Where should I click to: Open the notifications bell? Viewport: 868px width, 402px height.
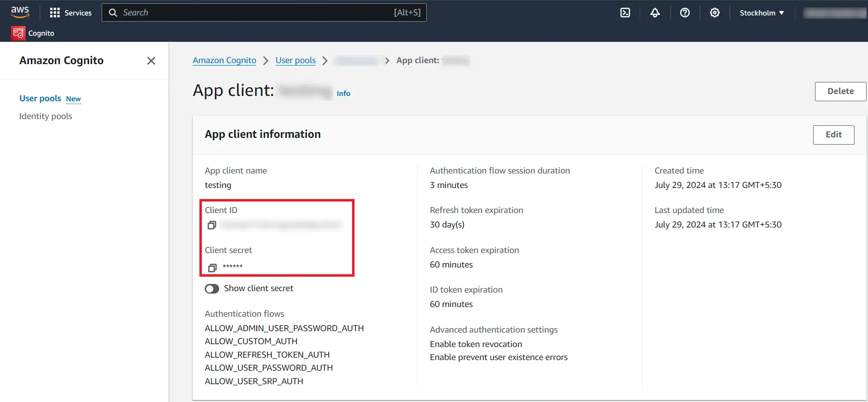[655, 13]
